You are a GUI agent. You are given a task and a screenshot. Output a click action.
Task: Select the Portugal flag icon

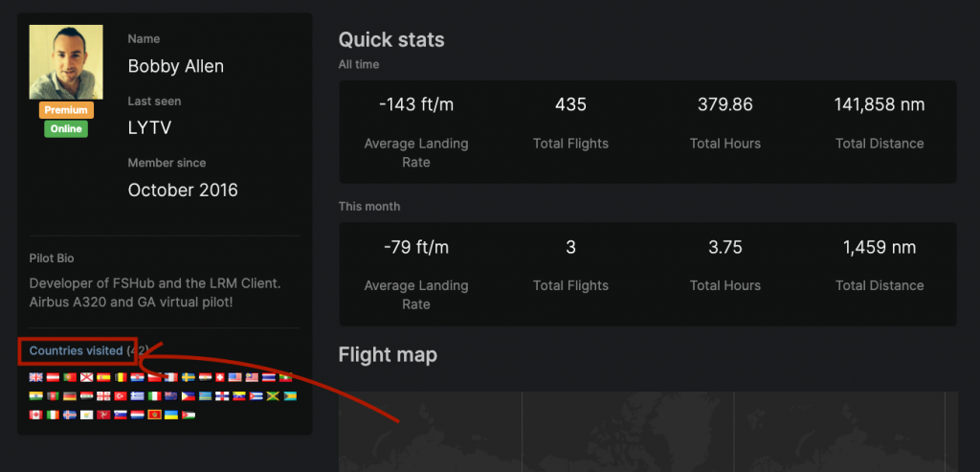click(x=70, y=377)
